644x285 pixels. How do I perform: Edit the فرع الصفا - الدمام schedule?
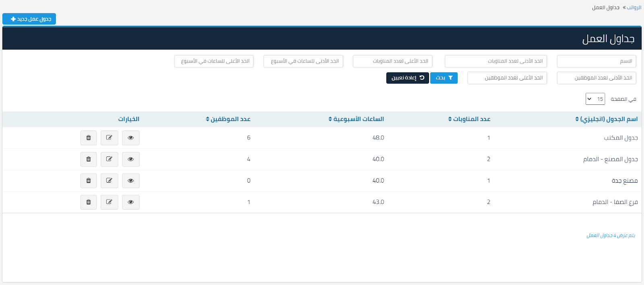tap(109, 202)
